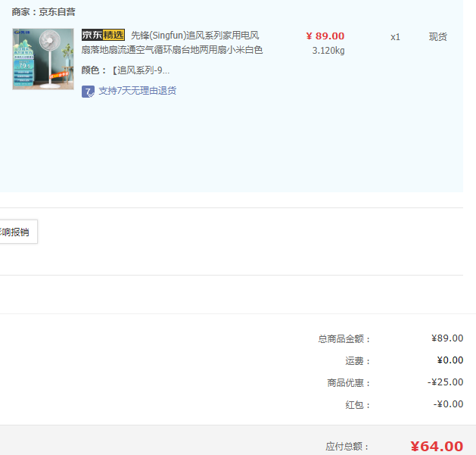This screenshot has width=476, height=455.
Task: Click the total goods amount ¥89.00
Action: point(447,338)
